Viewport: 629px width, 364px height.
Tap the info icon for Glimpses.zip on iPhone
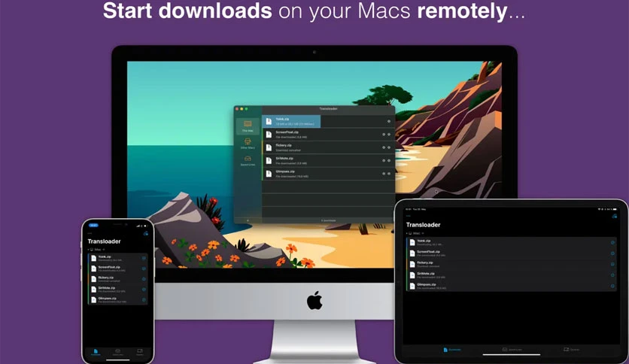point(144,300)
